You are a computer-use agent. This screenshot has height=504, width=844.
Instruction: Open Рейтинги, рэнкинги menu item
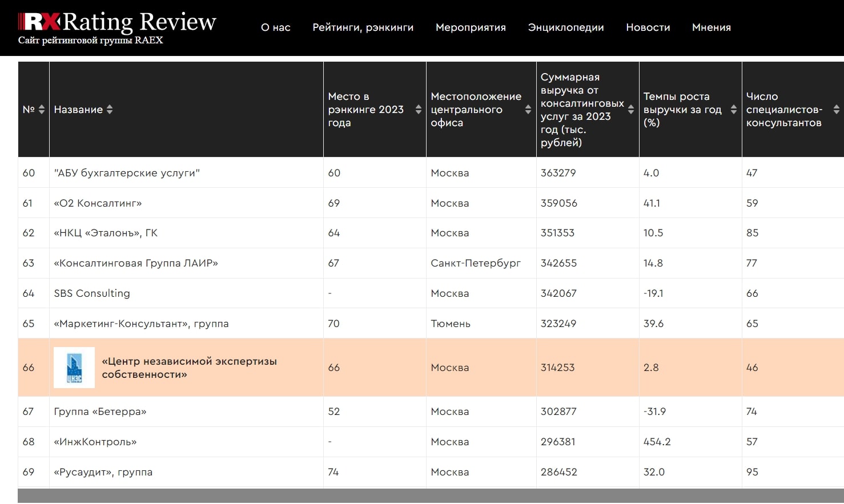click(x=363, y=27)
